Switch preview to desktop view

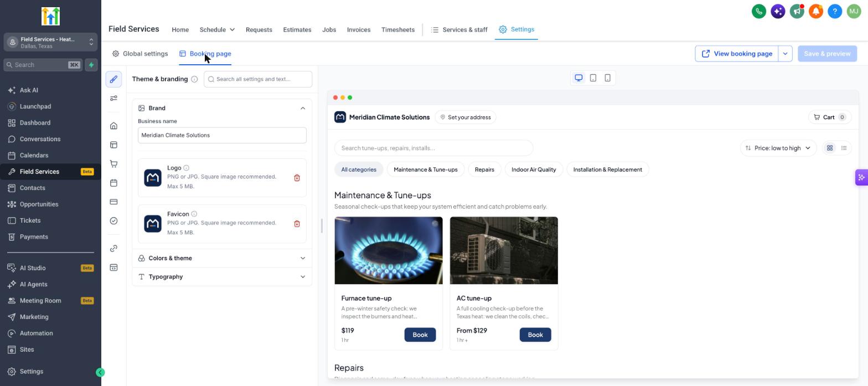point(578,78)
